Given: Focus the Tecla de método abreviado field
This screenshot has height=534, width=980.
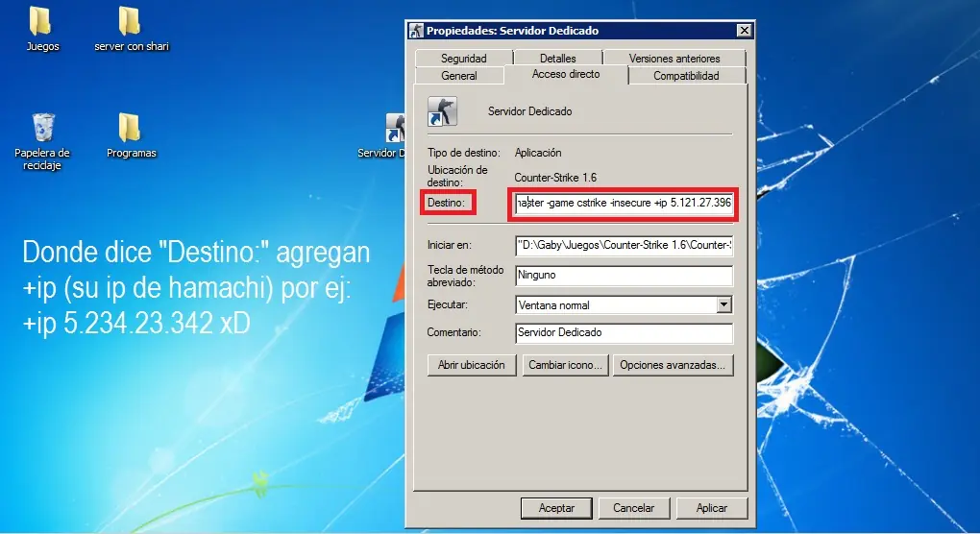Looking at the screenshot, I should [624, 276].
